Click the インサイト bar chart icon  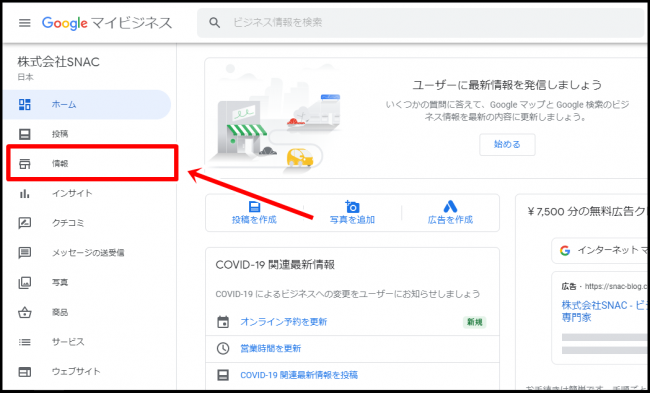coord(25,193)
